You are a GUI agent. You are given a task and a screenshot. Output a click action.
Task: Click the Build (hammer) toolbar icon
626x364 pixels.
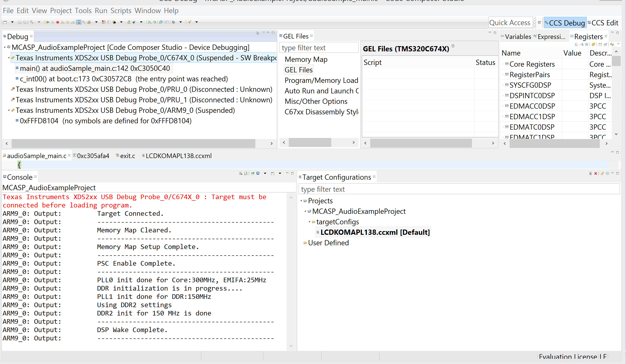tap(32, 22)
